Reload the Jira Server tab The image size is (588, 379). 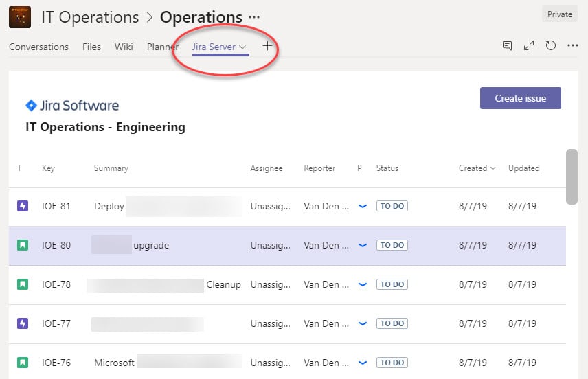pos(550,46)
